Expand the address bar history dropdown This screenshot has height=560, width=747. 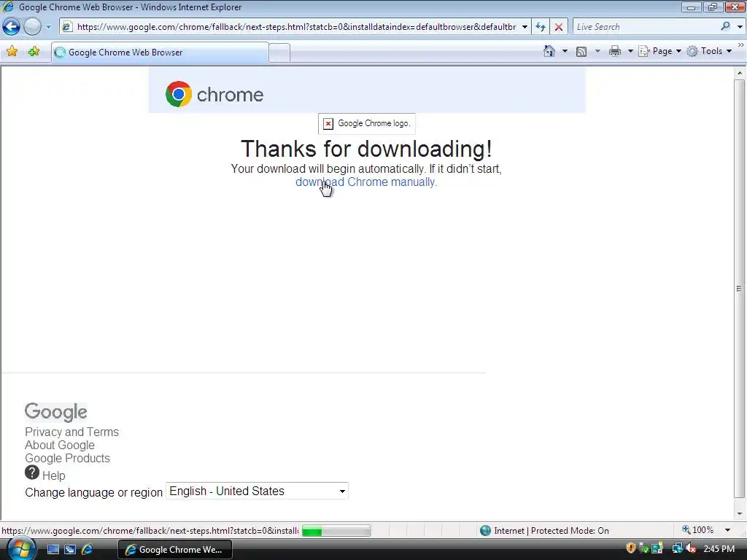[x=525, y=27]
